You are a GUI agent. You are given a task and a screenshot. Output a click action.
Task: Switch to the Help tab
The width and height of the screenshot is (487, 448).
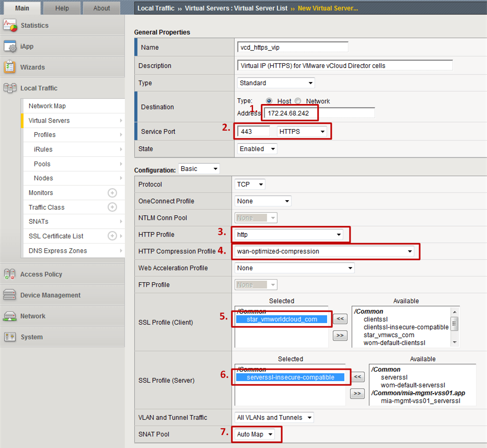coord(62,8)
